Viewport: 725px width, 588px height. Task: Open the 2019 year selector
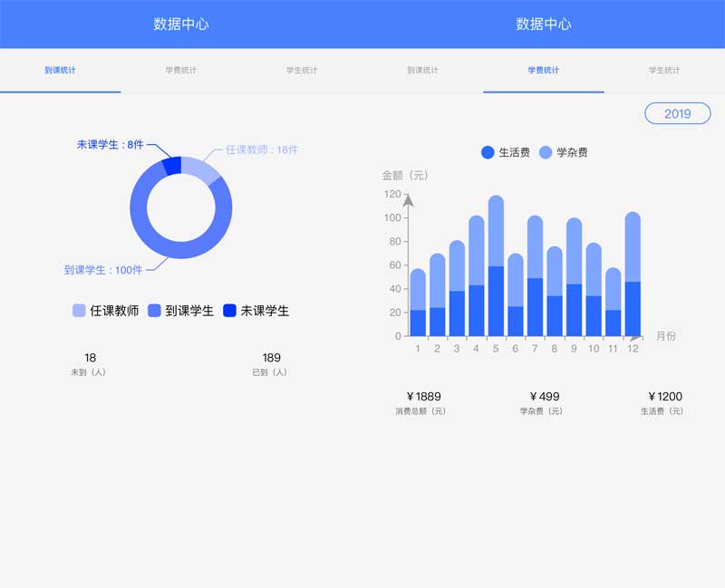coord(679,113)
